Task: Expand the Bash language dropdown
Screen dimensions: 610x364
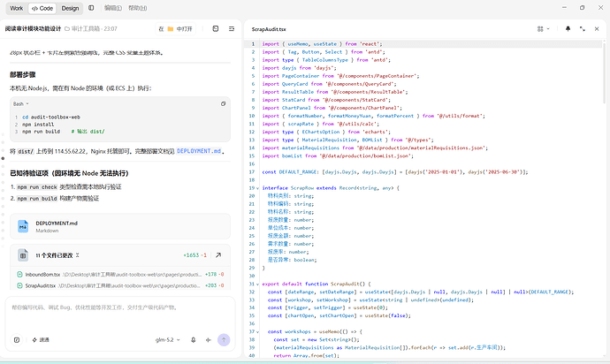Action: [x=21, y=104]
